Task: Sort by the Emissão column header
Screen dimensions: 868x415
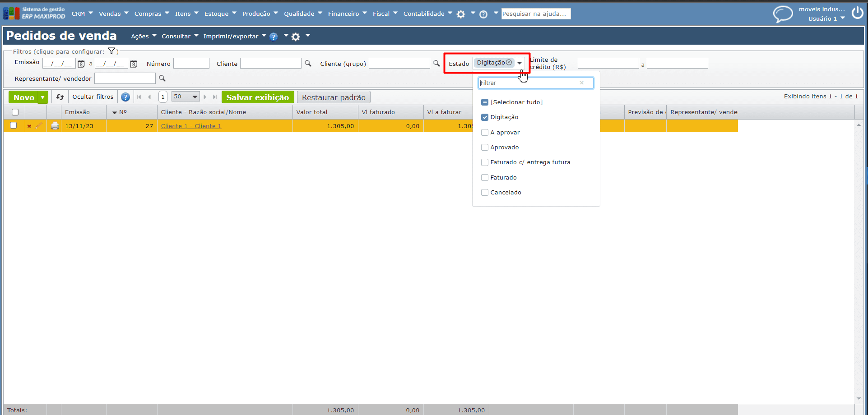Action: 77,112
